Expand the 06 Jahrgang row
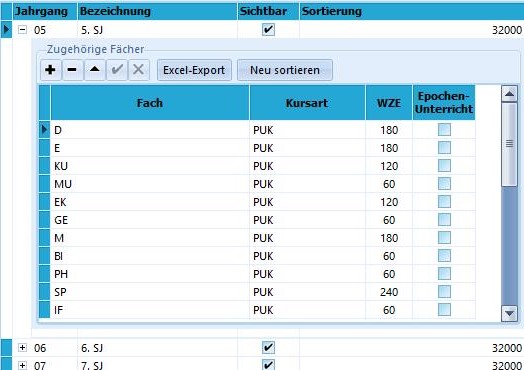The width and height of the screenshot is (524, 370). pos(22,348)
